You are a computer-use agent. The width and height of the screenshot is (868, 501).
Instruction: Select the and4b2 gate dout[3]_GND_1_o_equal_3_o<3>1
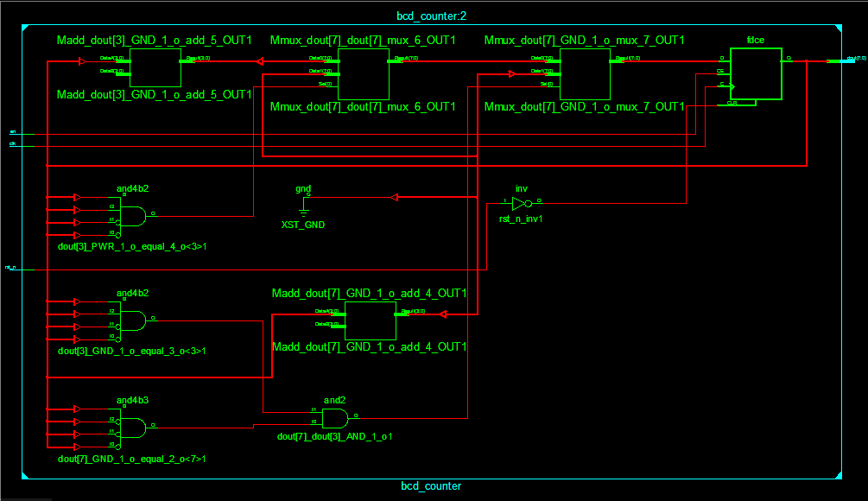click(x=133, y=320)
